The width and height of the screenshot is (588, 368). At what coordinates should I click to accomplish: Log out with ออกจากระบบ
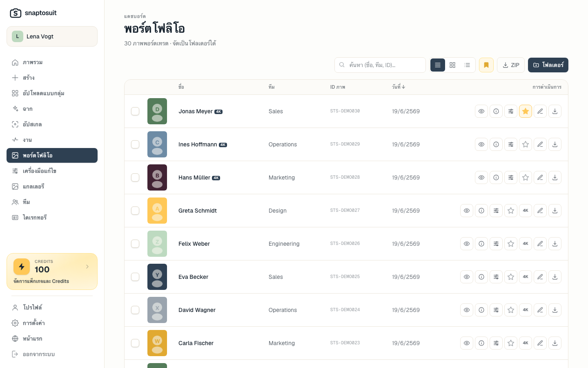coord(52,354)
